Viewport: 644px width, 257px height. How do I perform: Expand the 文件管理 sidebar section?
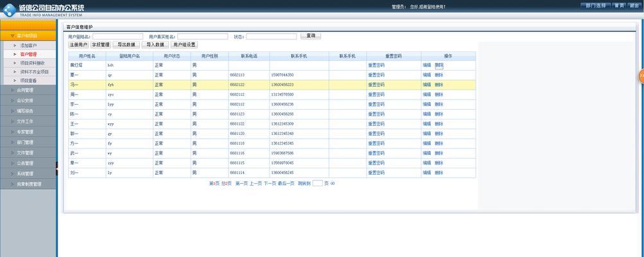28,153
